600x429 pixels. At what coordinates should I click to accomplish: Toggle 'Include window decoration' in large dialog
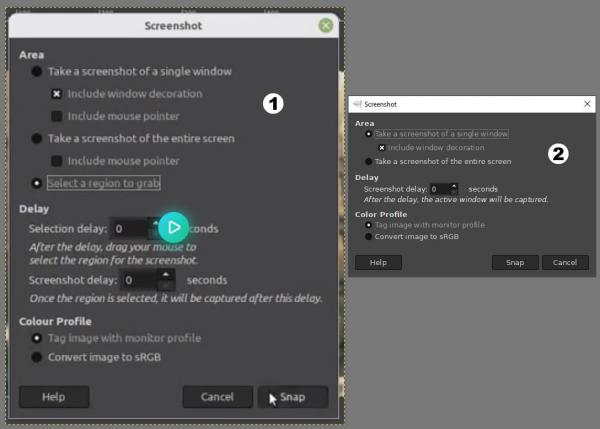pyautogui.click(x=57, y=94)
